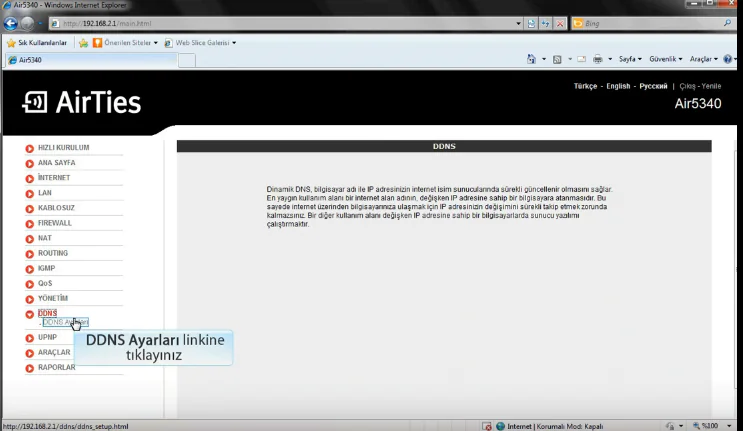Open the YÖNETİM menu item
The image size is (743, 431).
pyautogui.click(x=53, y=298)
